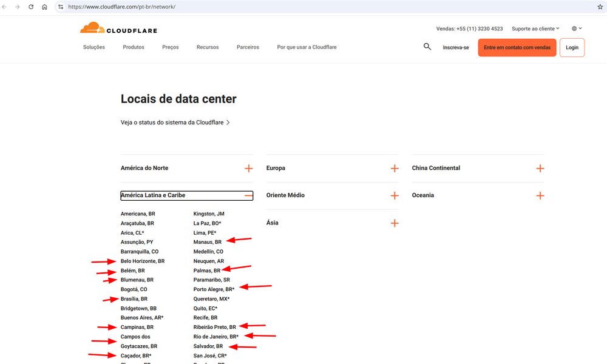Open Suporte ao cliente dropdown
The width and height of the screenshot is (607, 364).
[x=535, y=29]
